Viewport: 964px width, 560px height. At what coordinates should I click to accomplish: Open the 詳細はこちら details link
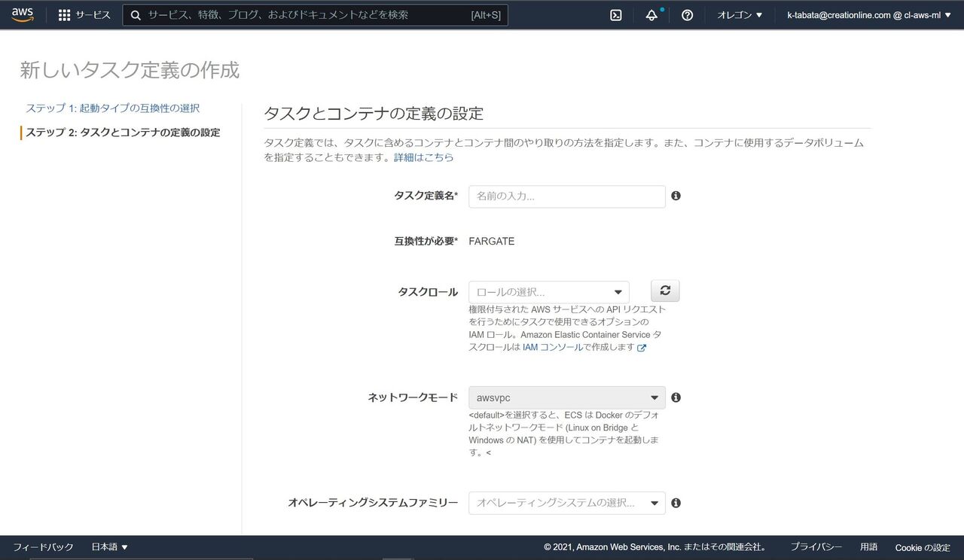click(x=424, y=157)
